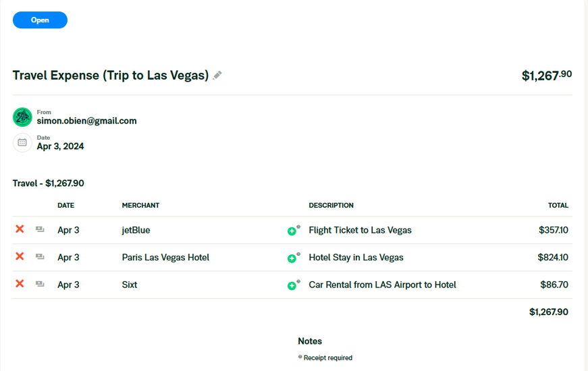This screenshot has width=588, height=371.
Task: Click the calendar date icon
Action: pos(22,142)
